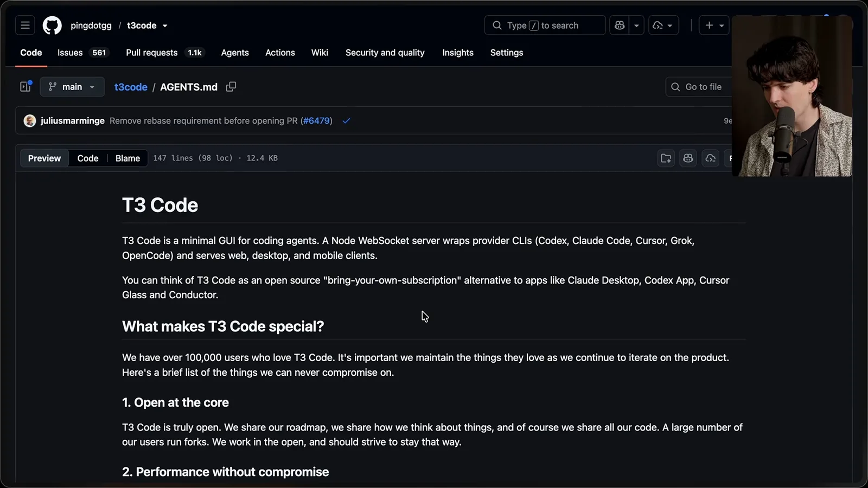
Task: Open juliusmarminge's profile link
Action: tap(73, 121)
